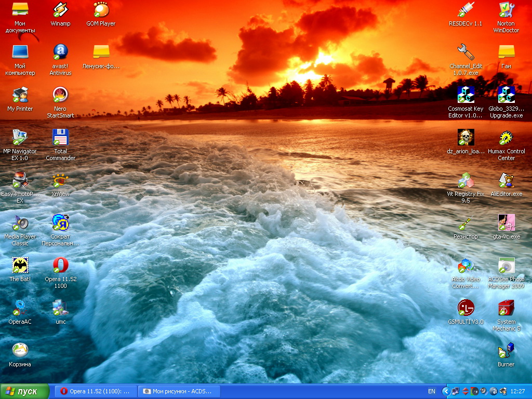
Task: Open The Bat! mail client icon
Action: (20, 265)
